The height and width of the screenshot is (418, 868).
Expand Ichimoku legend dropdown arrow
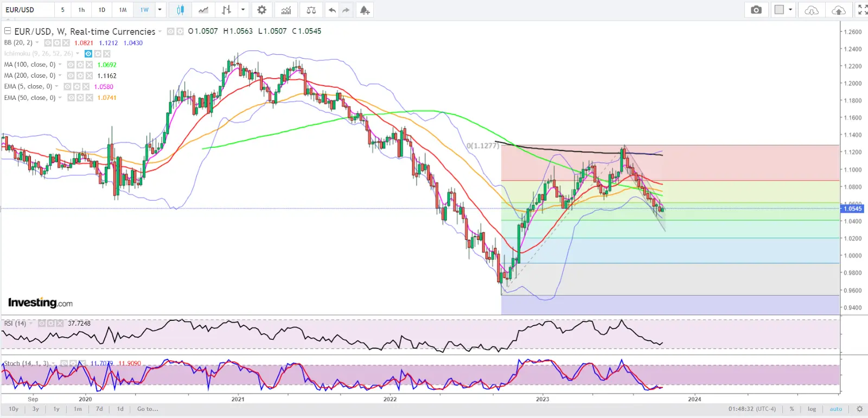pos(78,54)
